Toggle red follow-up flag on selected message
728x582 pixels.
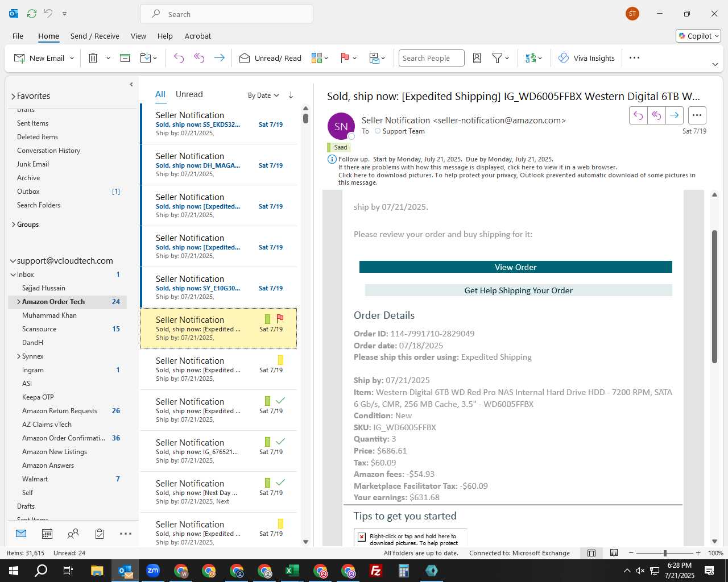tap(280, 318)
